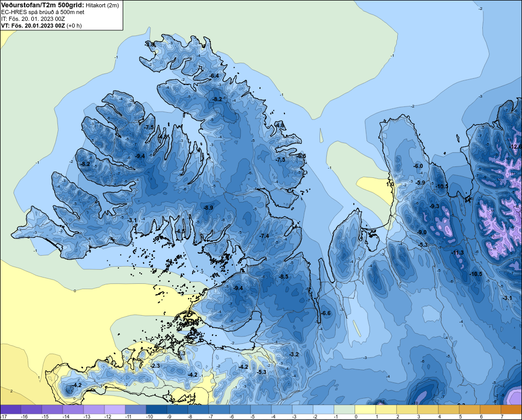
Task: Click the -6.6 temperature value
Action: coord(326,313)
